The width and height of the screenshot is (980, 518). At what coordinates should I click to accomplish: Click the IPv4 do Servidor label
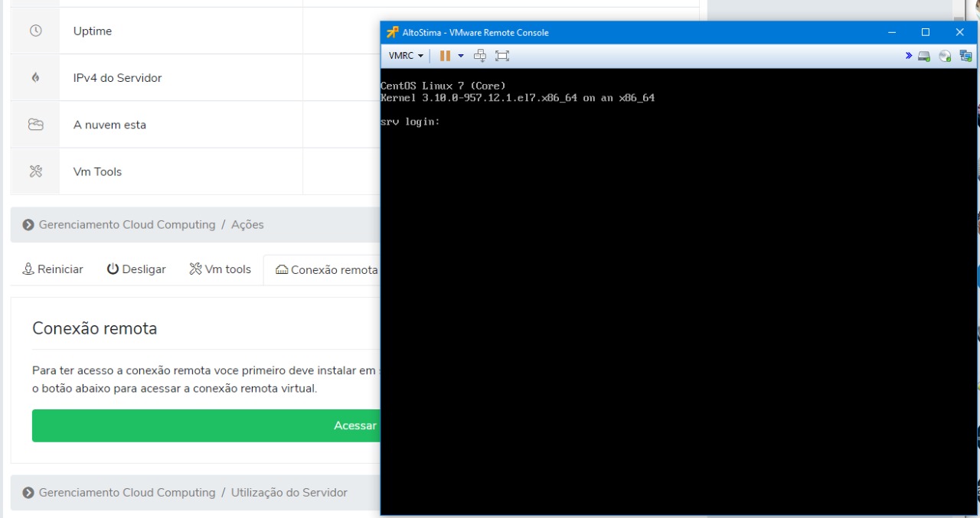pos(117,78)
